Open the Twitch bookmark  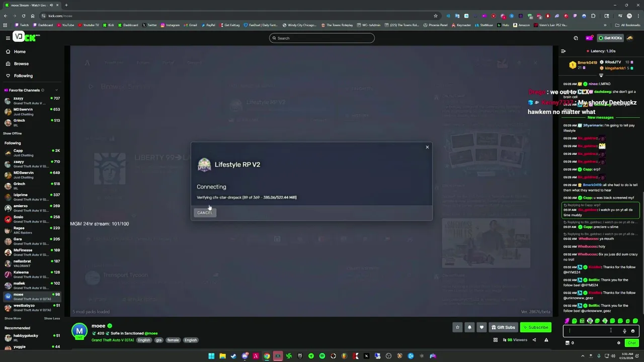point(22,25)
